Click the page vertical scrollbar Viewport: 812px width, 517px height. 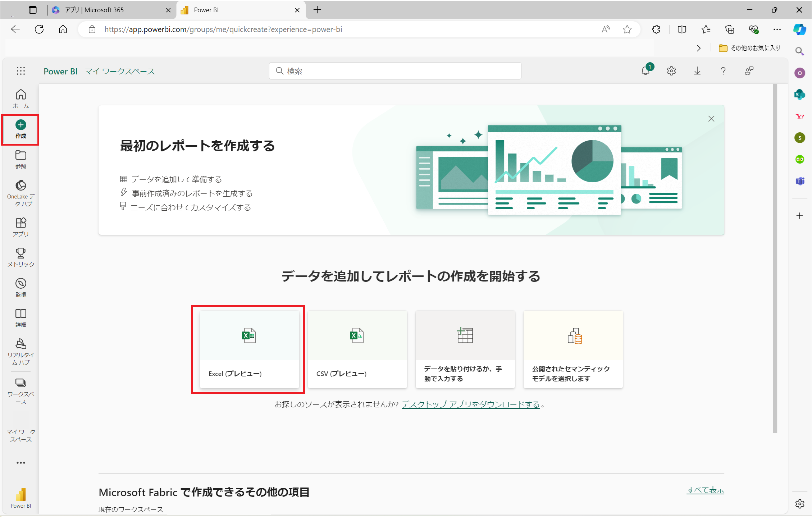coord(775,258)
